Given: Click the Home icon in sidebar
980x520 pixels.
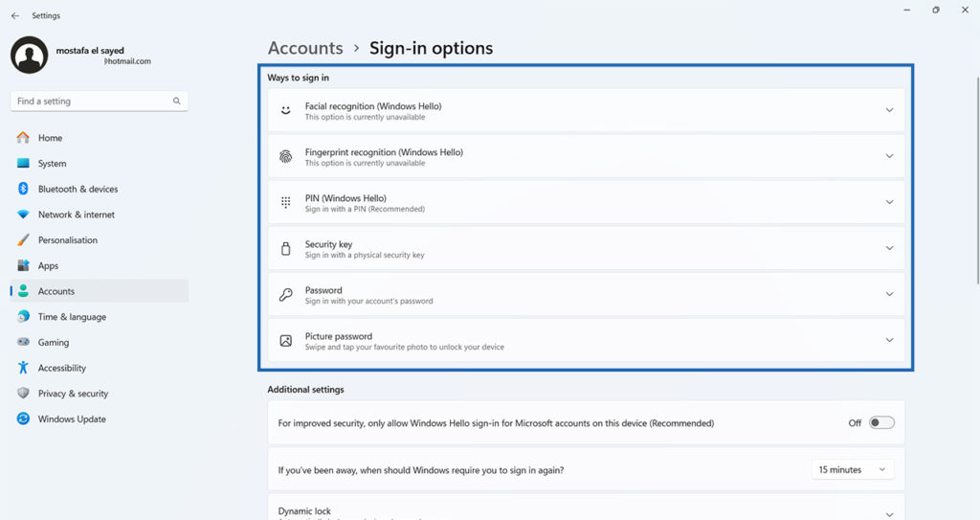Looking at the screenshot, I should tap(23, 138).
